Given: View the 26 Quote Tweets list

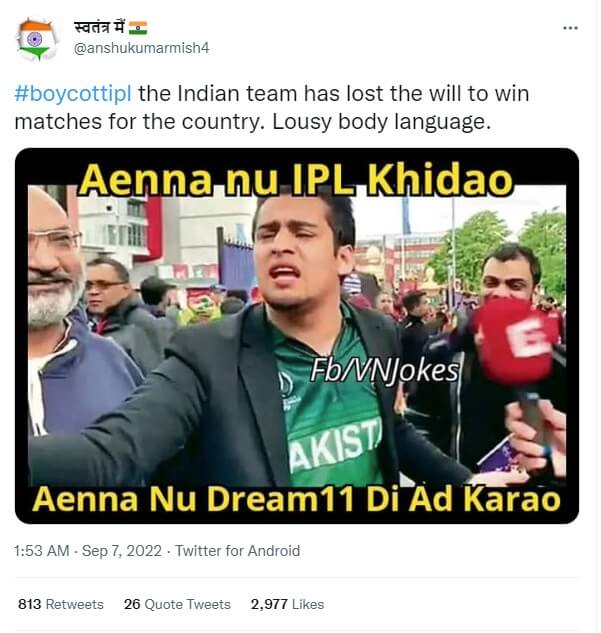Looking at the screenshot, I should (x=177, y=604).
